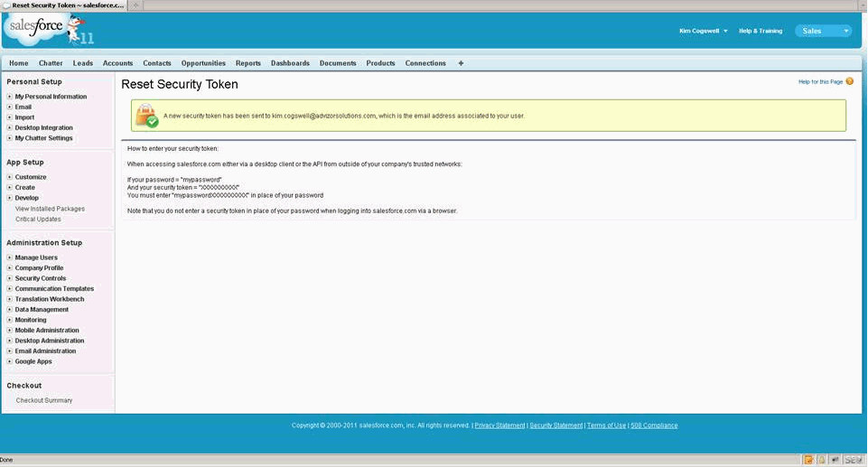Open the Accounts tab
The width and height of the screenshot is (868, 467).
coord(117,63)
